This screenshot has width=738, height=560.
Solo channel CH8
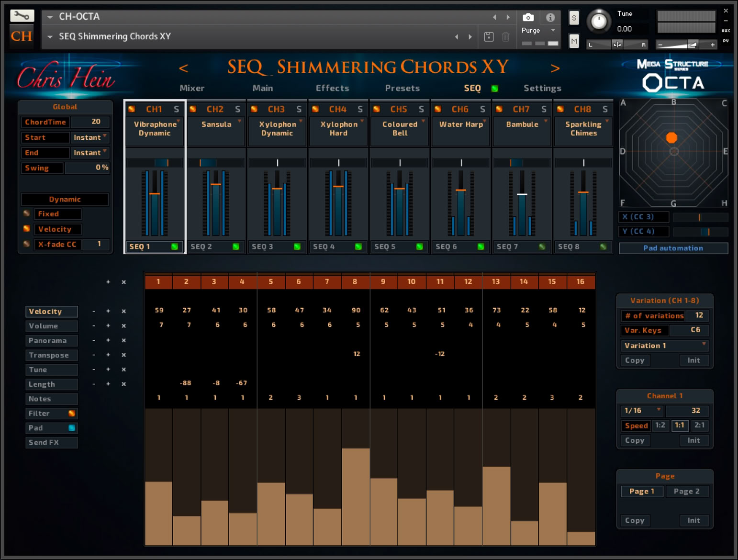click(605, 110)
